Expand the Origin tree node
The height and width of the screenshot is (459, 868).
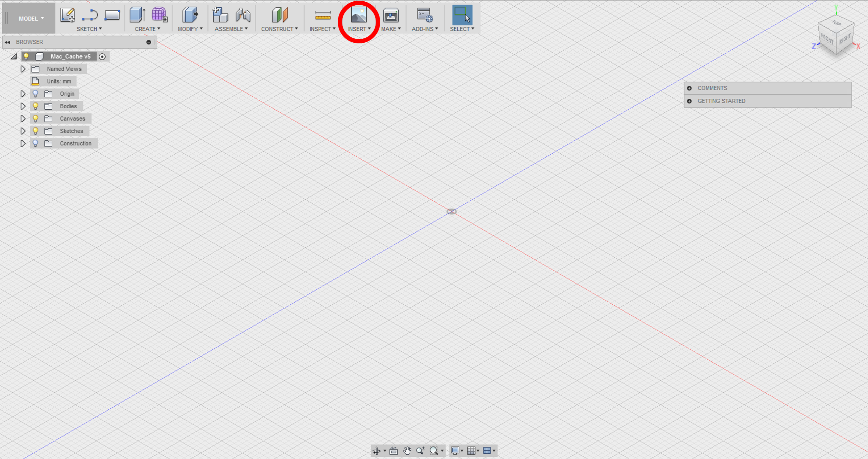pyautogui.click(x=23, y=94)
